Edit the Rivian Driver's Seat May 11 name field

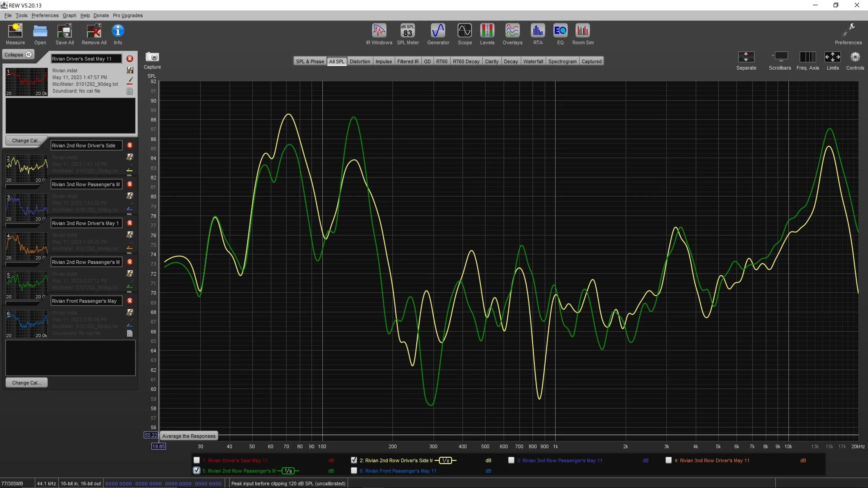(x=86, y=59)
